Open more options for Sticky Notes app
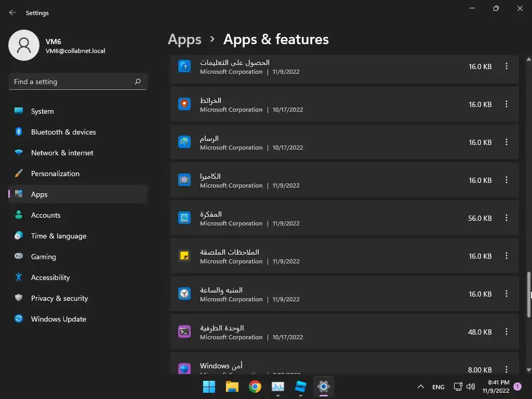Screen dimensions: 532x399 [x=506, y=256]
